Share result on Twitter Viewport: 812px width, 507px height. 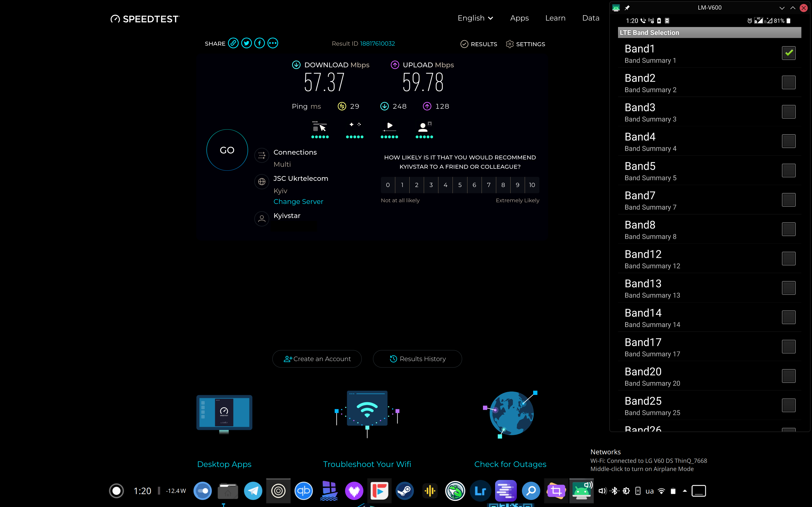coord(246,43)
